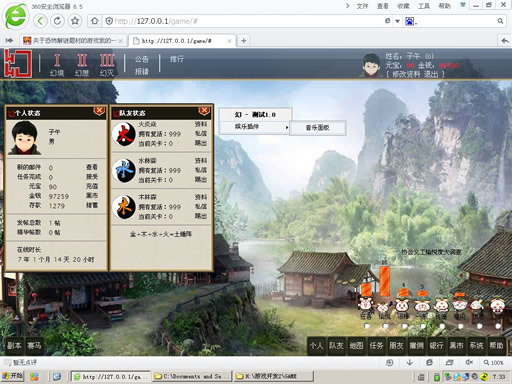Close the 队友状态 panel
Screen dimensions: 512x384
pos(204,111)
